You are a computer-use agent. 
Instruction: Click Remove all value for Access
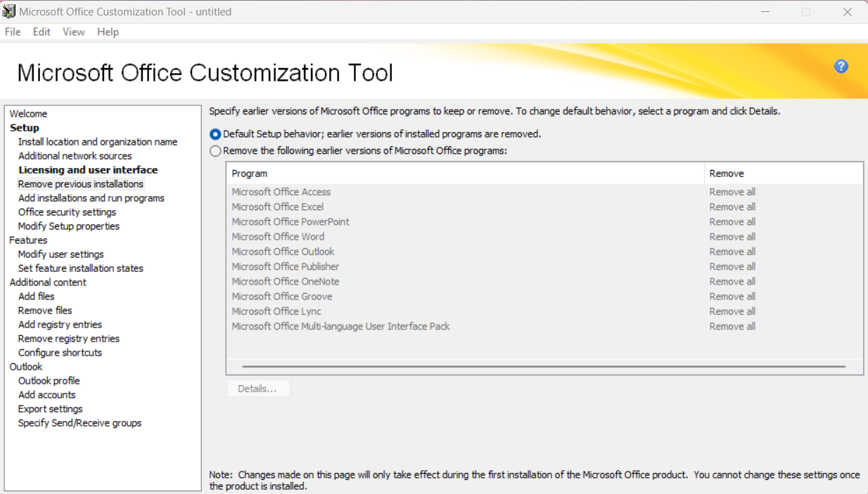pyautogui.click(x=732, y=192)
